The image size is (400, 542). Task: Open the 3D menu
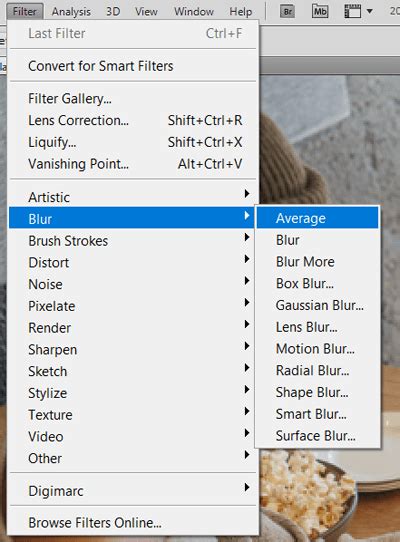[x=113, y=12]
